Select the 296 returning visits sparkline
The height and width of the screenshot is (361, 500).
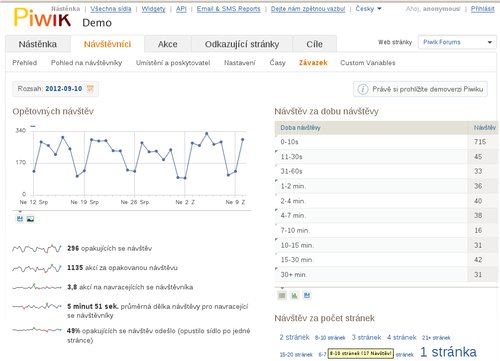point(37,249)
